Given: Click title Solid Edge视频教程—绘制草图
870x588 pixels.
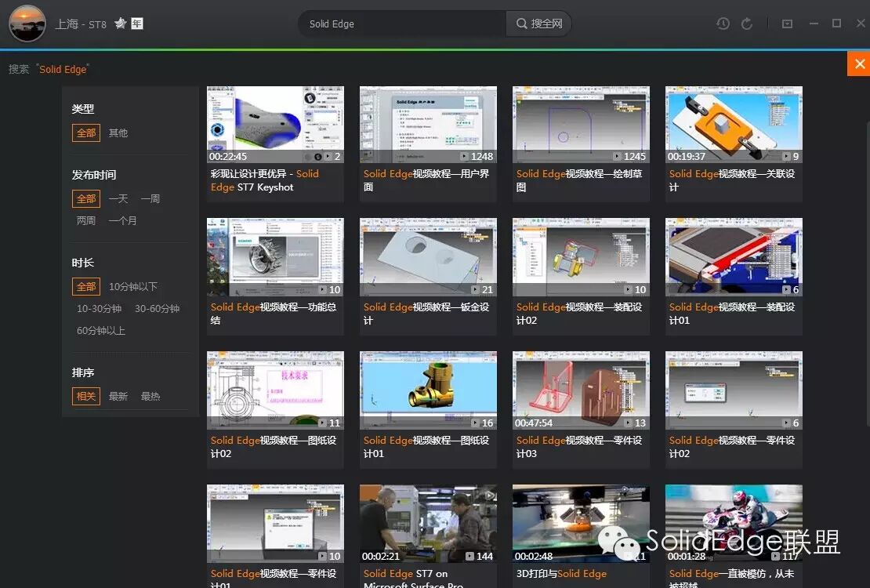Looking at the screenshot, I should (579, 180).
